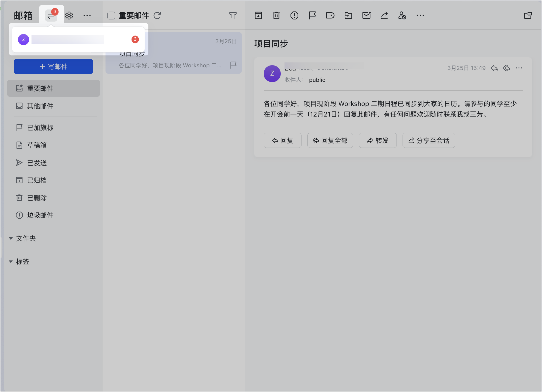This screenshot has height=392, width=542.
Task: Open the 其他邮件 folder
Action: (40, 106)
